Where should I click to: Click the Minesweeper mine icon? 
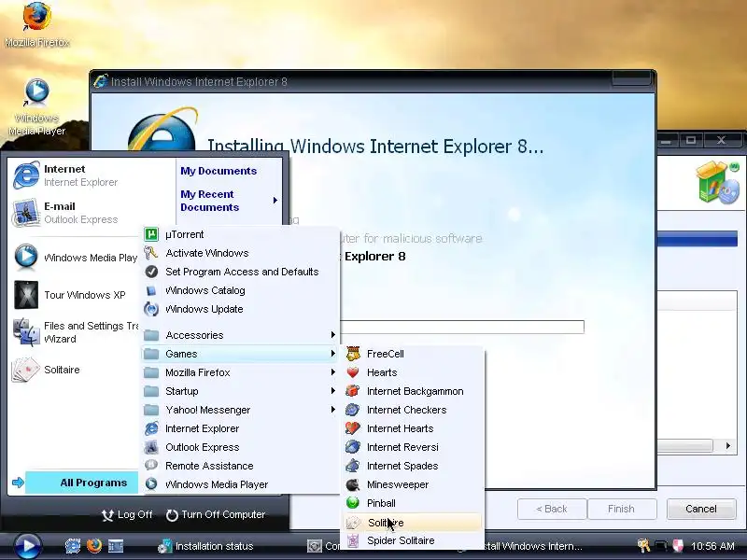pyautogui.click(x=353, y=484)
